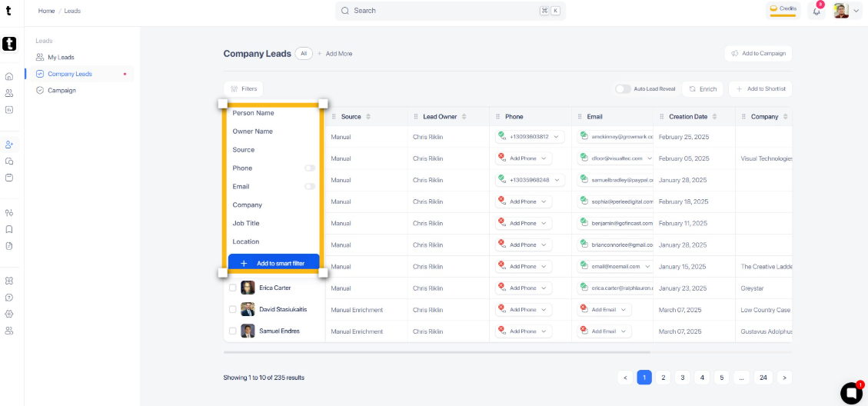Open the analytics chart icon in left rail
Image resolution: width=868 pixels, height=406 pixels.
[9, 110]
